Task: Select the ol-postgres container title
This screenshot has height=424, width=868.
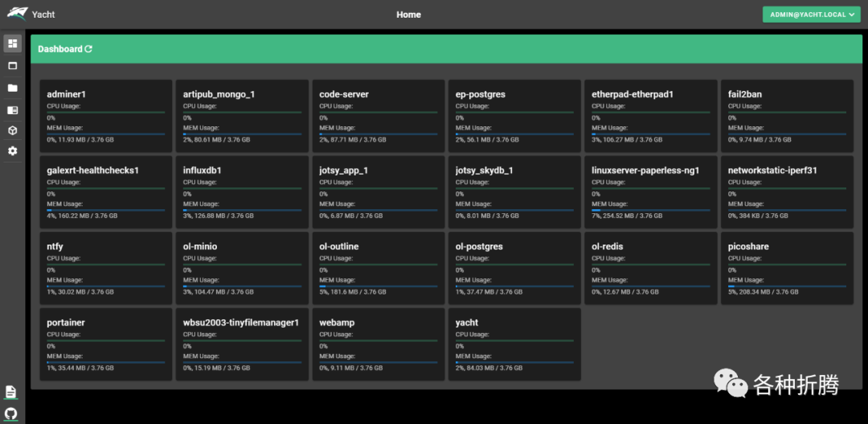Action: [x=479, y=247]
